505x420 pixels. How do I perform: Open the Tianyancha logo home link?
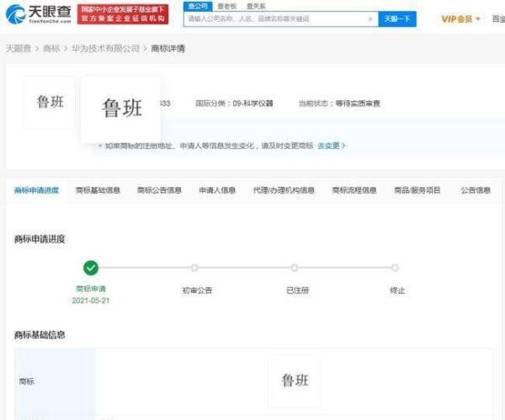39,14
